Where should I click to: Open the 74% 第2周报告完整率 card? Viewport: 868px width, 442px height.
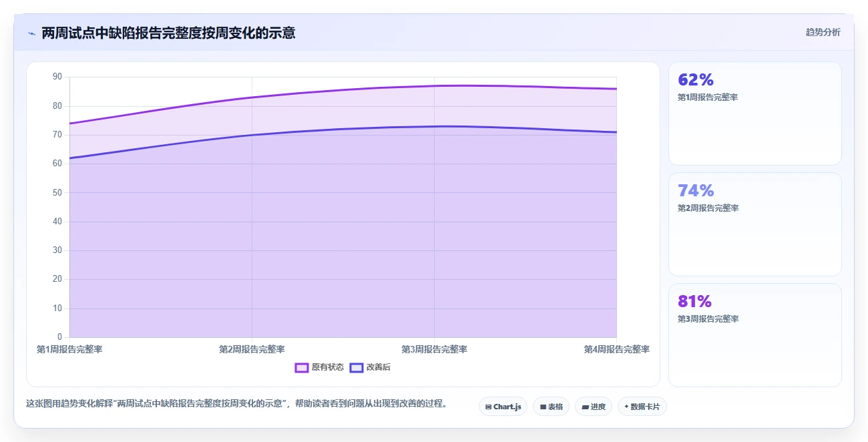pos(754,224)
